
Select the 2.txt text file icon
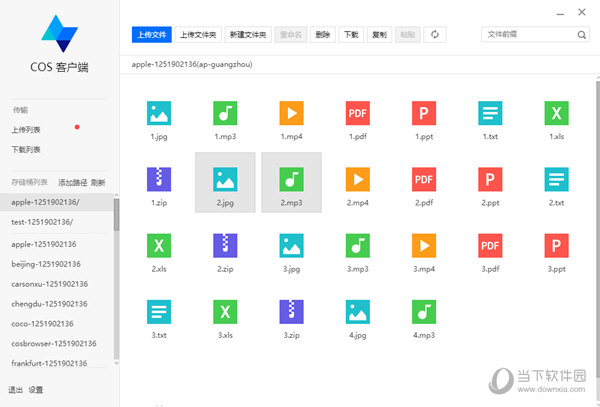557,179
